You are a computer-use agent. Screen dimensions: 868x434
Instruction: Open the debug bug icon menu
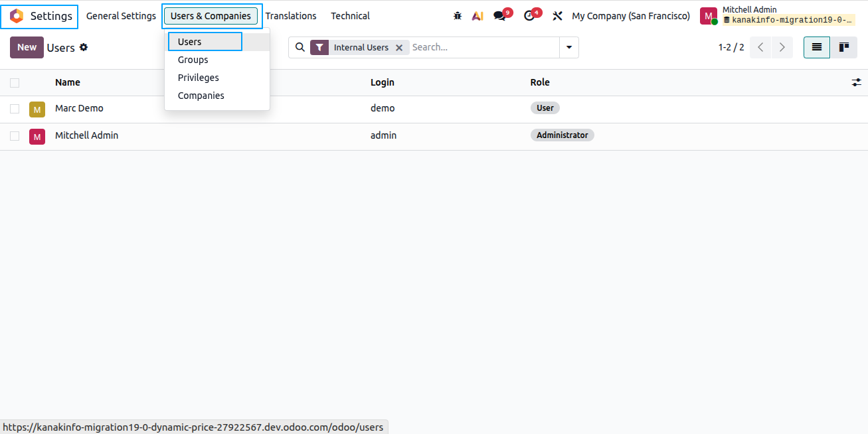point(458,16)
